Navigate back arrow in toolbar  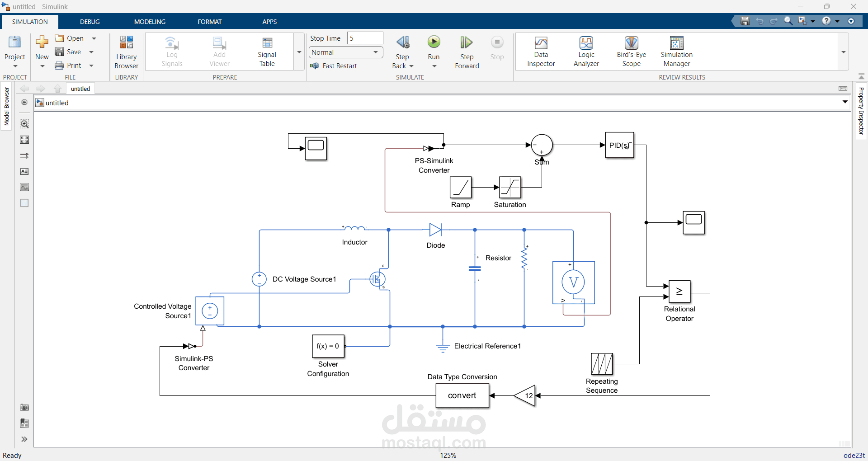click(24, 89)
